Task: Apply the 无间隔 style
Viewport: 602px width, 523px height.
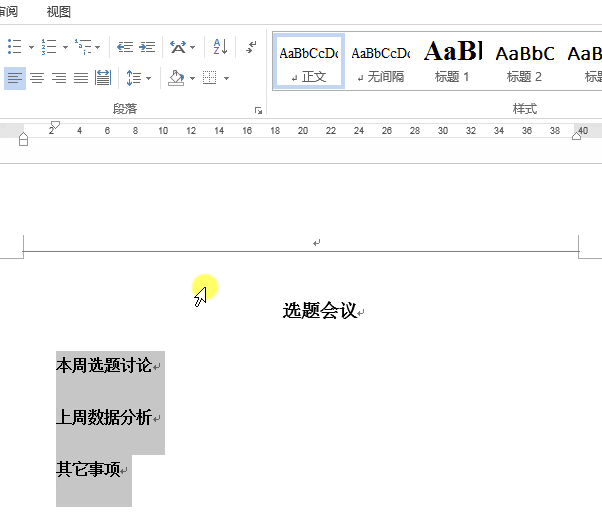Action: (381, 61)
